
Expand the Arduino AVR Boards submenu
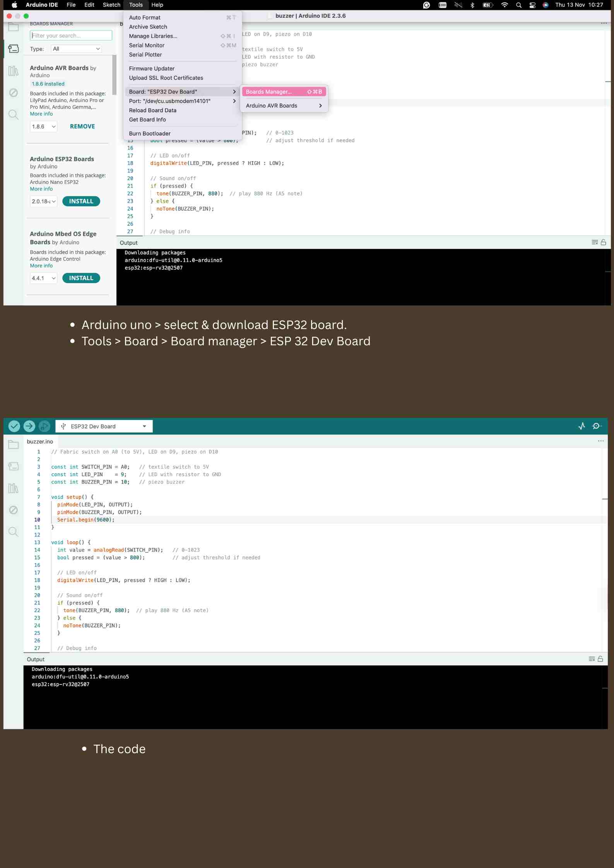tap(284, 106)
